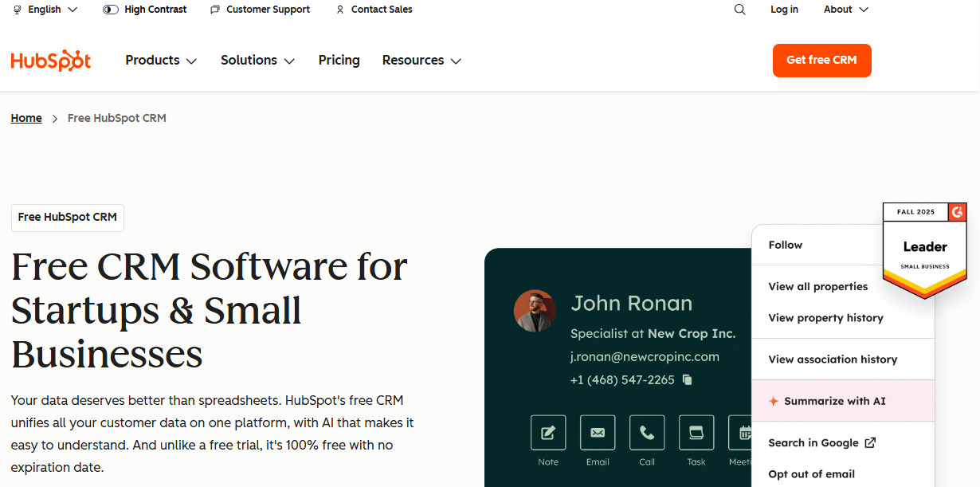The image size is (980, 487).
Task: Select Opt out of email
Action: (811, 473)
